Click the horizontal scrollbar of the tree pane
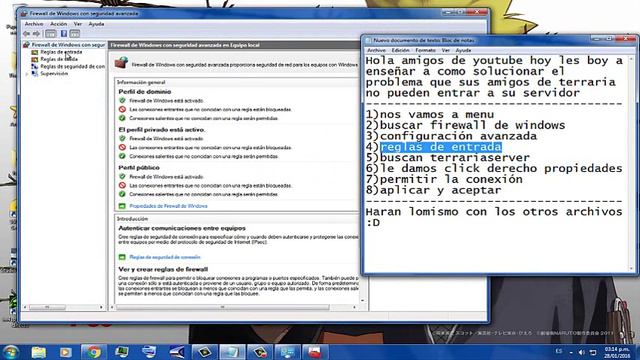Screen dimensions: 640x360 tap(64, 307)
